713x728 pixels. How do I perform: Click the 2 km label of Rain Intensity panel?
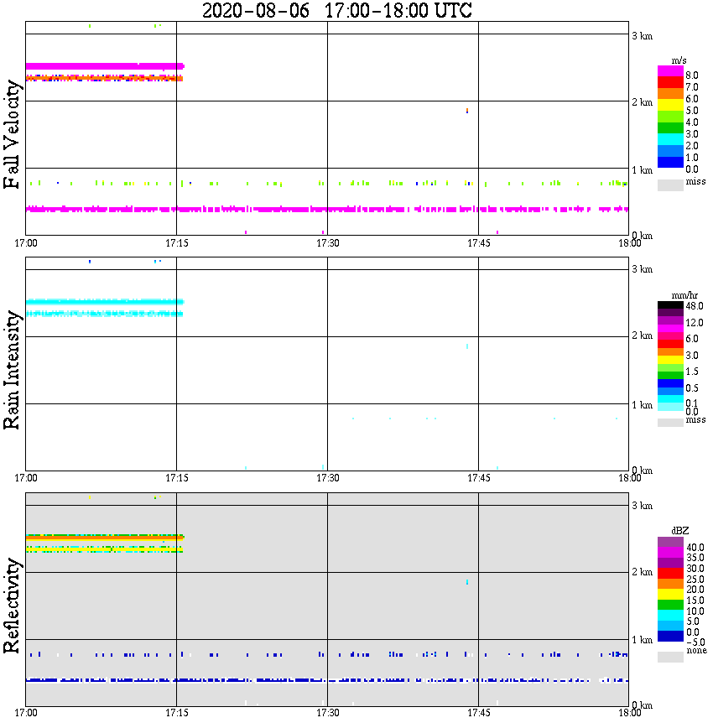[643, 335]
